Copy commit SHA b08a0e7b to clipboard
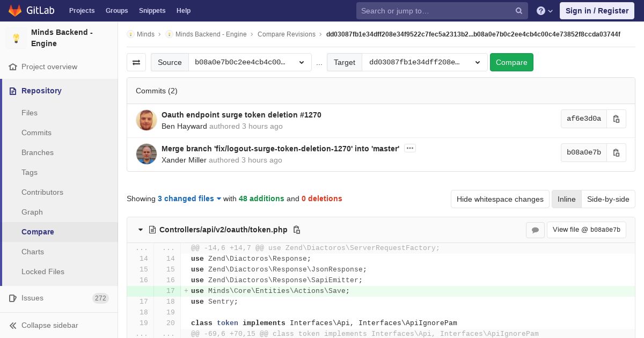The image size is (644, 338). tap(616, 152)
